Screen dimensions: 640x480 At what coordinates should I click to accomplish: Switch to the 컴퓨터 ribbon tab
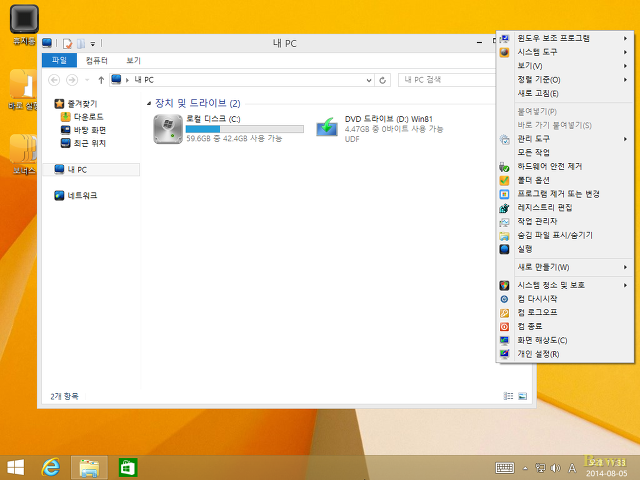click(x=97, y=60)
